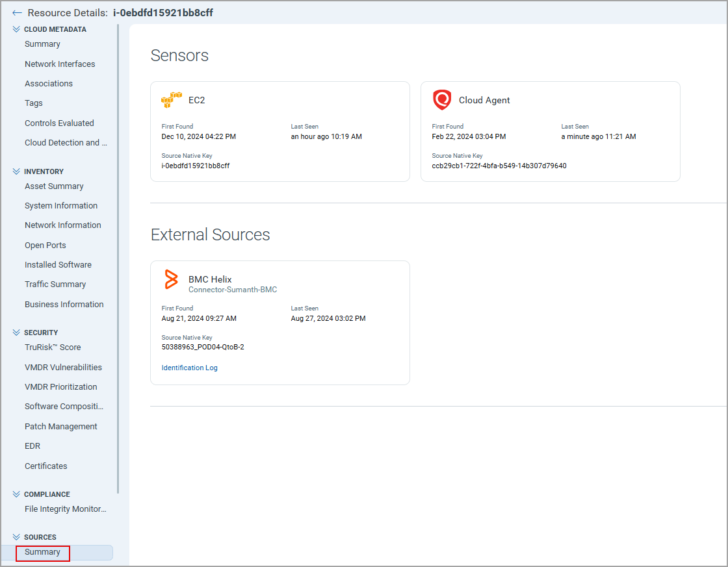The image size is (728, 567).
Task: Click last seen a minute ago 11:21 AM
Action: [x=599, y=136]
